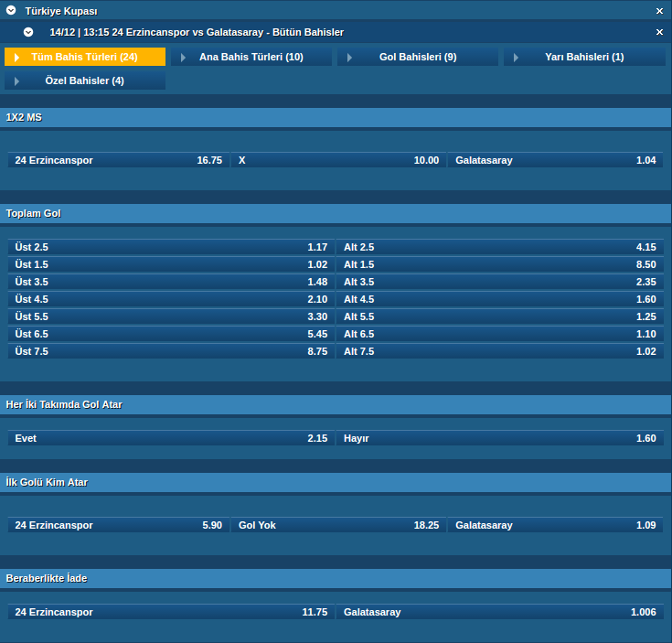Screen dimensions: 672x643
Task: Bet Galatasaray draw-no-bet at 1.006
Action: pyautogui.click(x=500, y=612)
